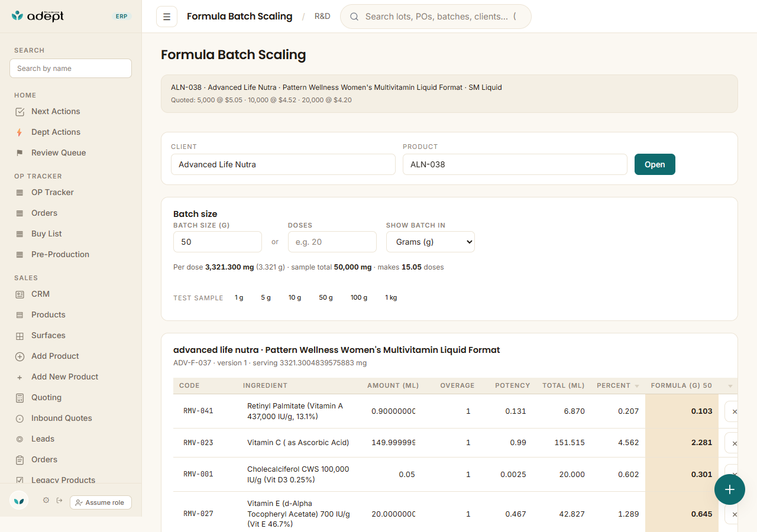Click the Amount field for Retinyl Palmitate
The image size is (757, 532).
pyautogui.click(x=393, y=411)
